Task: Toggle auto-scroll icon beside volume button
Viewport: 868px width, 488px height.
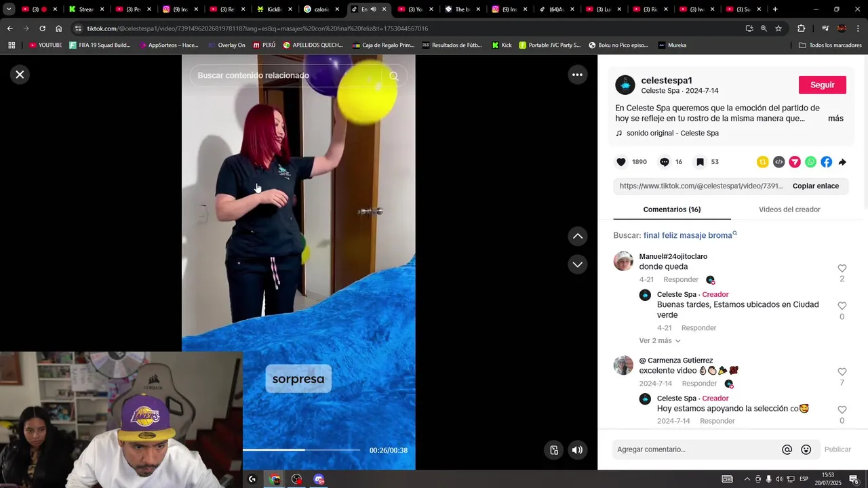Action: (x=554, y=450)
